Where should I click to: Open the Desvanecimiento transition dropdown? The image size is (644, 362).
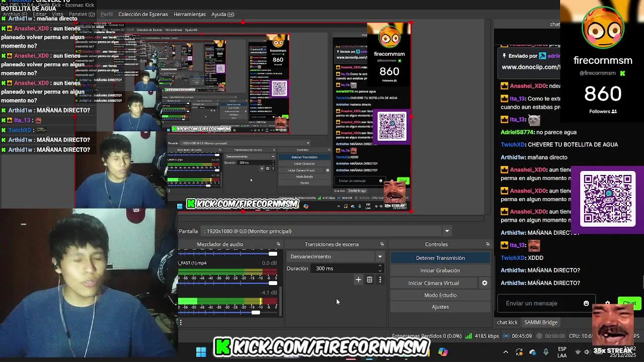[336, 256]
